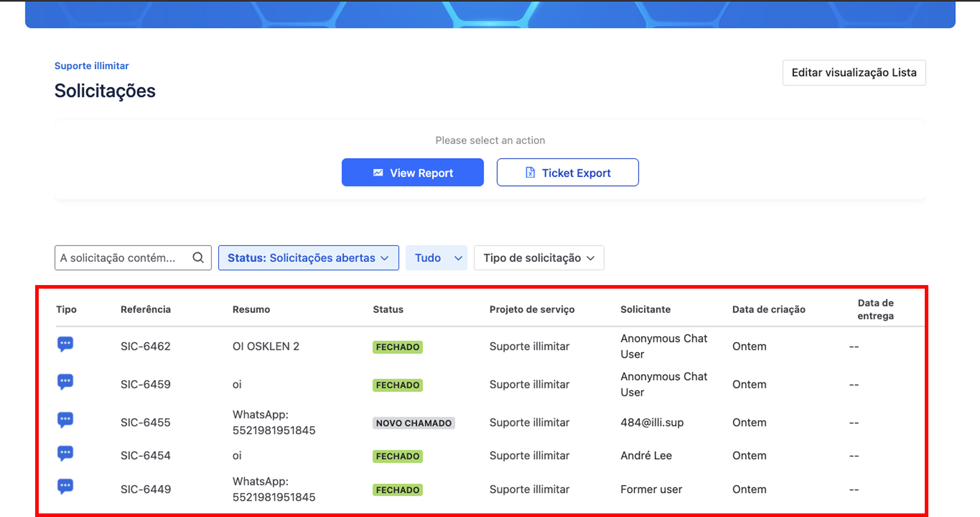Open the Status: Solicitações abertas dropdown
Screen dimensions: 980x517
coord(308,258)
